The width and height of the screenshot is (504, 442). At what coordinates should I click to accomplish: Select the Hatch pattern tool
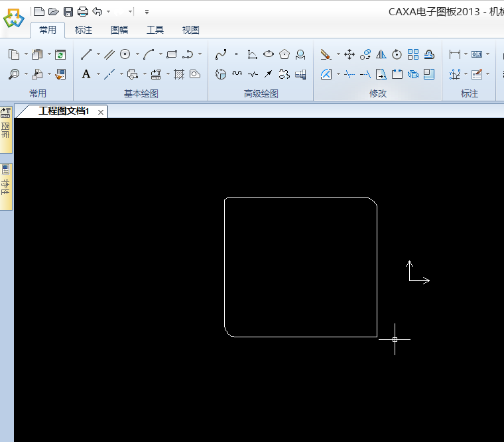click(x=179, y=74)
